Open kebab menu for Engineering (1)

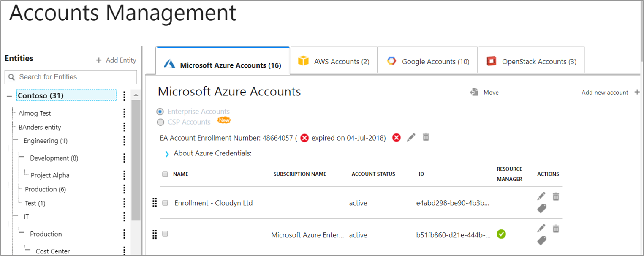pos(124,141)
